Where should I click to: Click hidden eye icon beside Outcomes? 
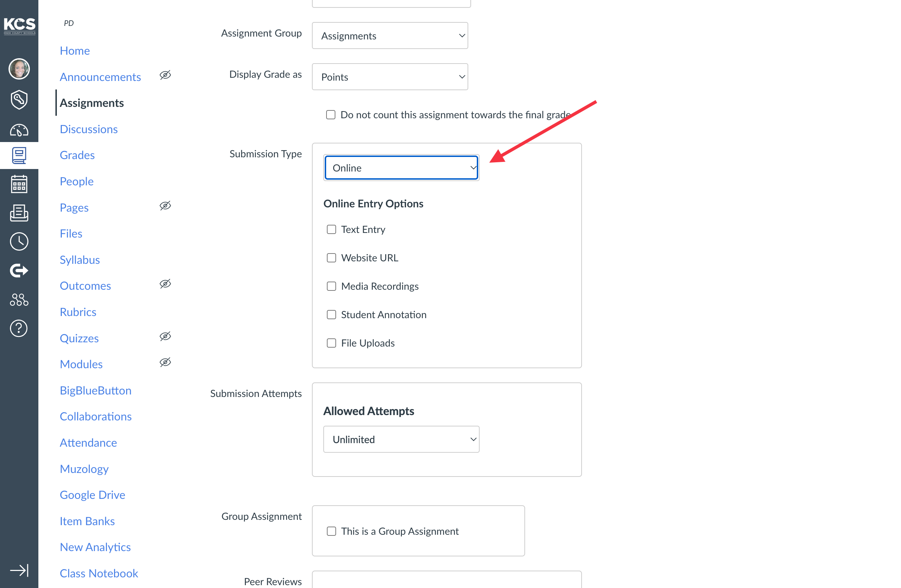(x=165, y=284)
